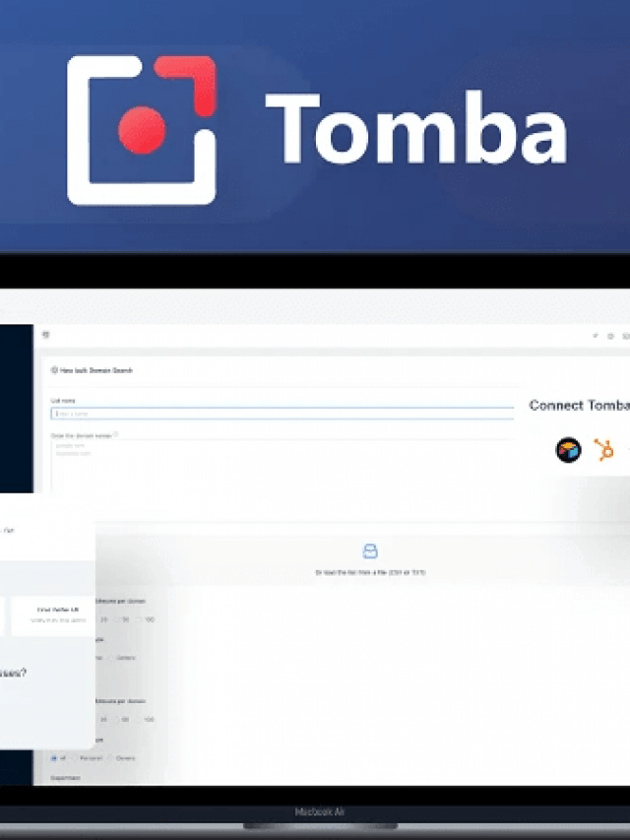The width and height of the screenshot is (630, 840).
Task: Click the Email Verifier card in overlay
Action: 53,615
